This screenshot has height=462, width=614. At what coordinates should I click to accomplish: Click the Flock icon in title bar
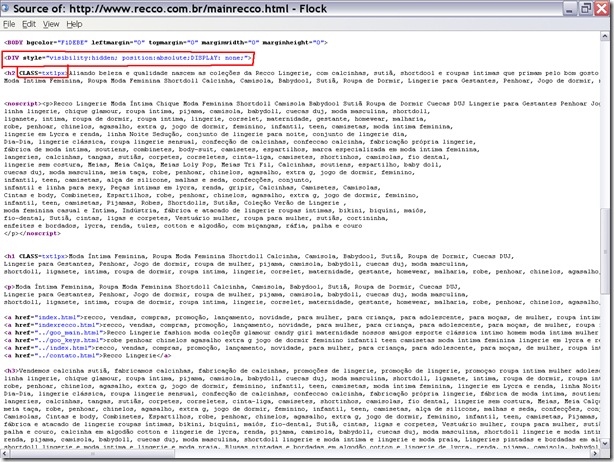click(5, 7)
